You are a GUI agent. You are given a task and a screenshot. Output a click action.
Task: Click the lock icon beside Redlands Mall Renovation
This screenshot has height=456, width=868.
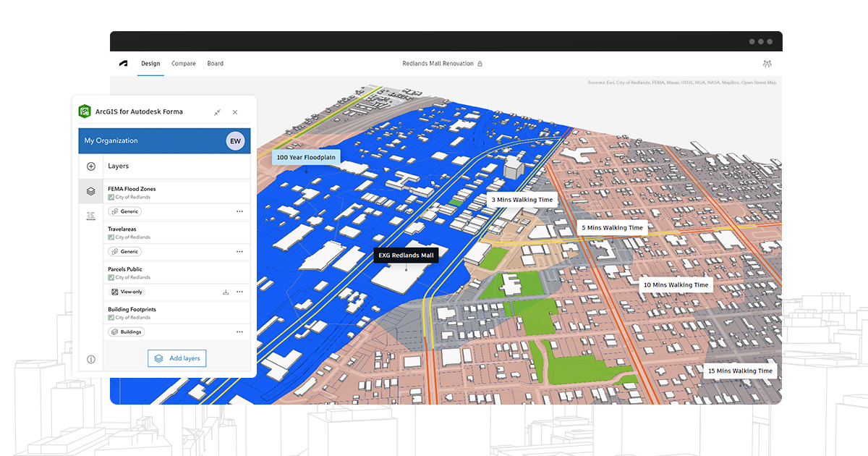click(x=479, y=63)
